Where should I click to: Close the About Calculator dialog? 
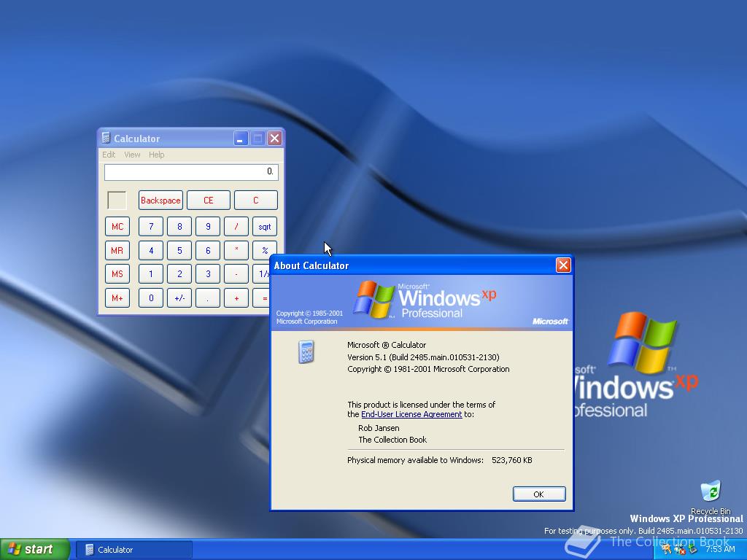pyautogui.click(x=563, y=265)
